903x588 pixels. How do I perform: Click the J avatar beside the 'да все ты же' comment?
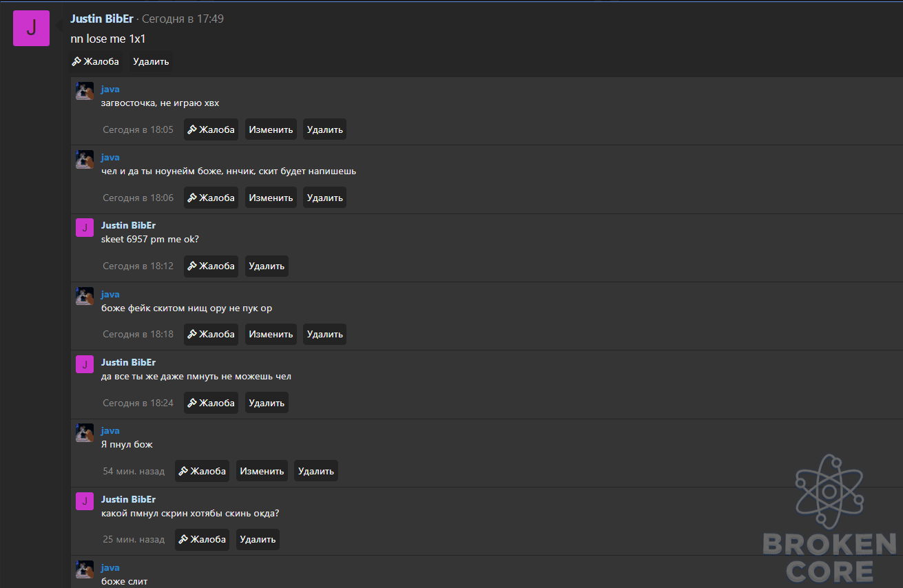[85, 364]
